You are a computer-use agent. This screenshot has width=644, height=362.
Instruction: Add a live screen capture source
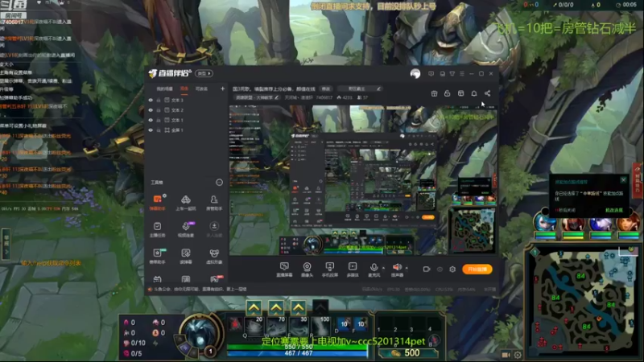tap(284, 269)
